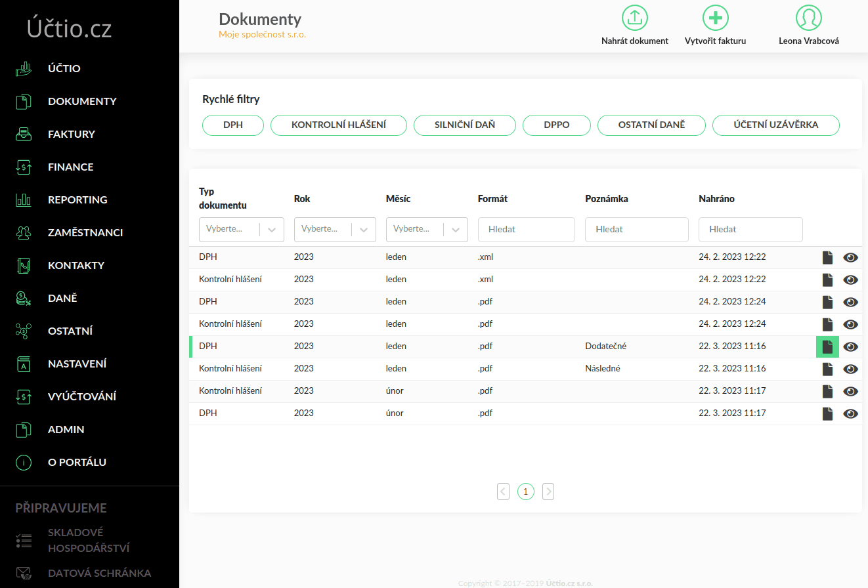Click the eye icon for the first DPH .xml row
868x588 pixels.
coord(850,258)
